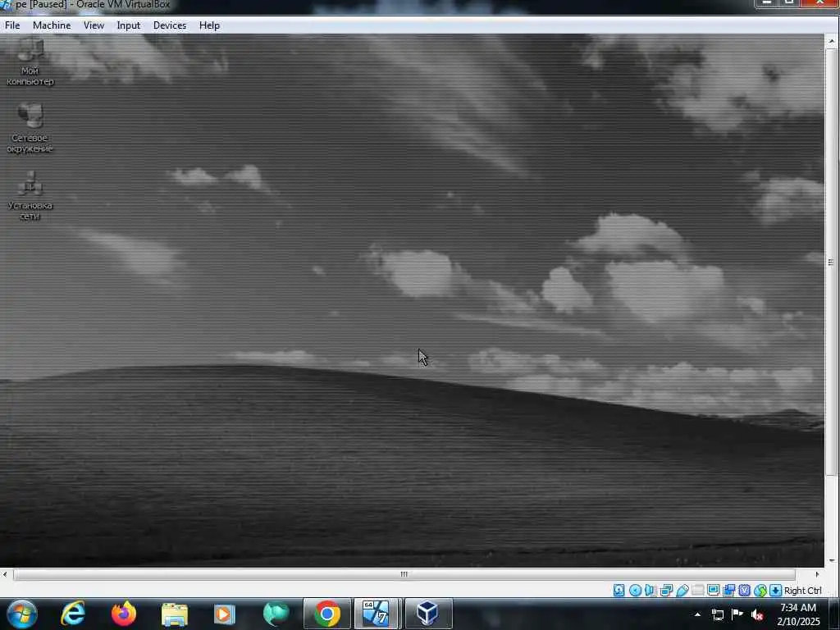840x630 pixels.
Task: Open the Help menu
Action: [x=209, y=25]
